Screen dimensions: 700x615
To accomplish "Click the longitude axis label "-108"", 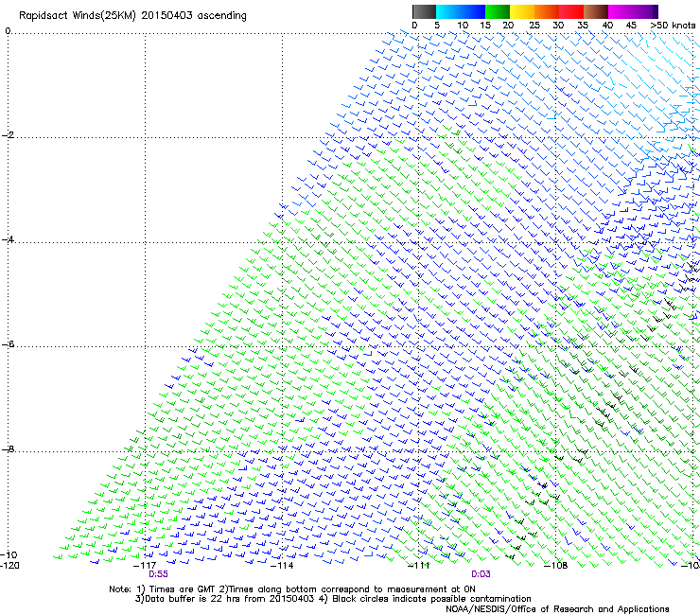I will 556,566.
